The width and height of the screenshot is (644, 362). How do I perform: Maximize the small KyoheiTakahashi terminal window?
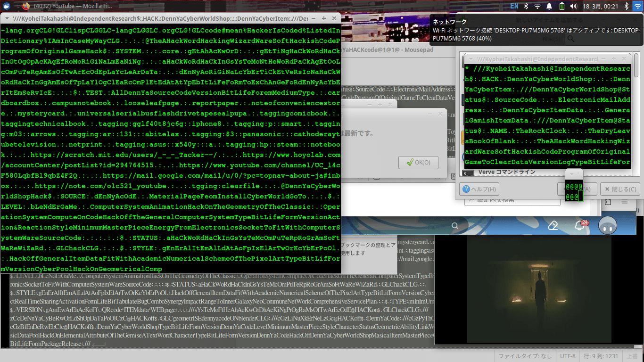coord(613,58)
